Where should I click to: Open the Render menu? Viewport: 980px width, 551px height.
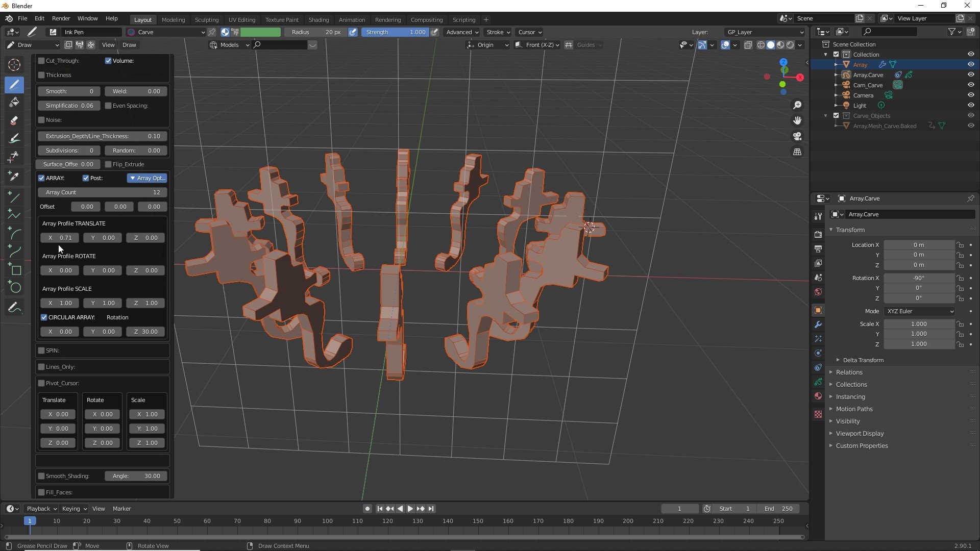[61, 18]
